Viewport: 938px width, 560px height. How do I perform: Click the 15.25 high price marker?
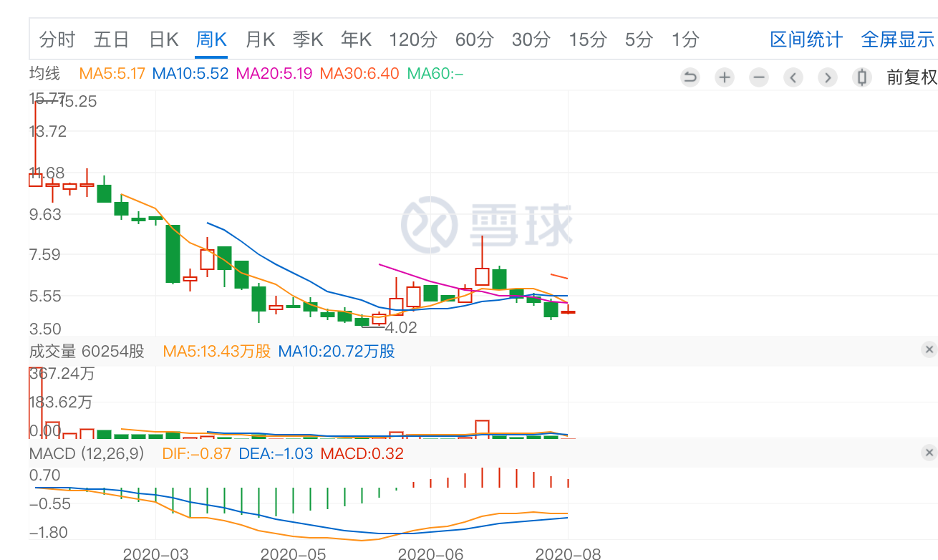pyautogui.click(x=78, y=102)
